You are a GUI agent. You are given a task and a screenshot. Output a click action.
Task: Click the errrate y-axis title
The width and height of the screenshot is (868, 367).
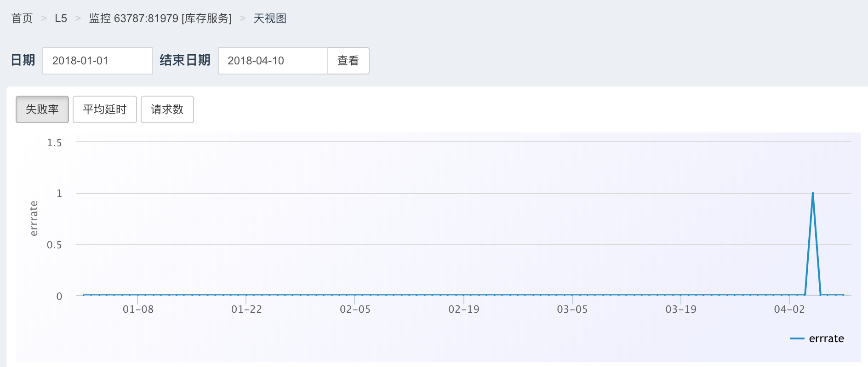[x=34, y=218]
